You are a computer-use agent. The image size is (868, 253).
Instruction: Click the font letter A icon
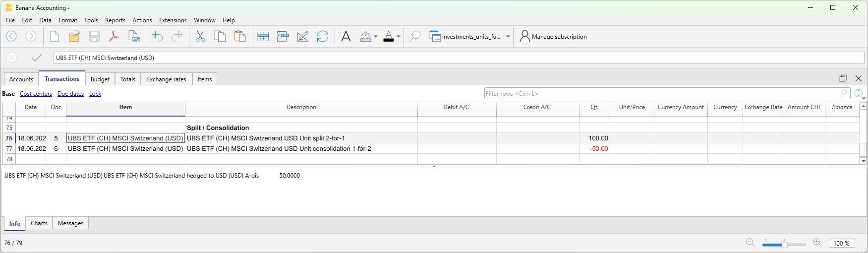pyautogui.click(x=346, y=36)
